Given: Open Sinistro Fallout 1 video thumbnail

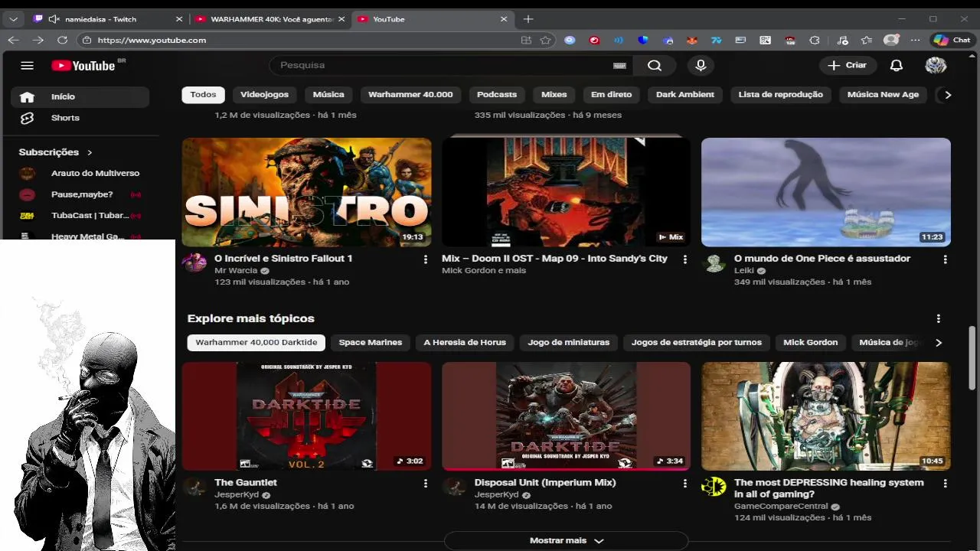Looking at the screenshot, I should coord(306,192).
